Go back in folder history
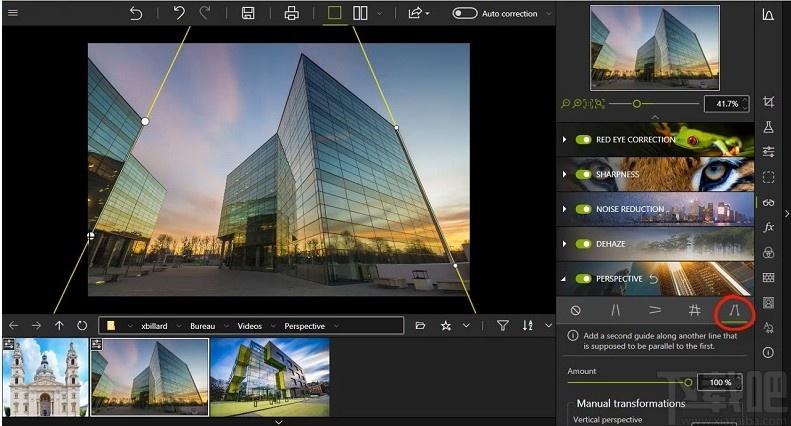 14,326
